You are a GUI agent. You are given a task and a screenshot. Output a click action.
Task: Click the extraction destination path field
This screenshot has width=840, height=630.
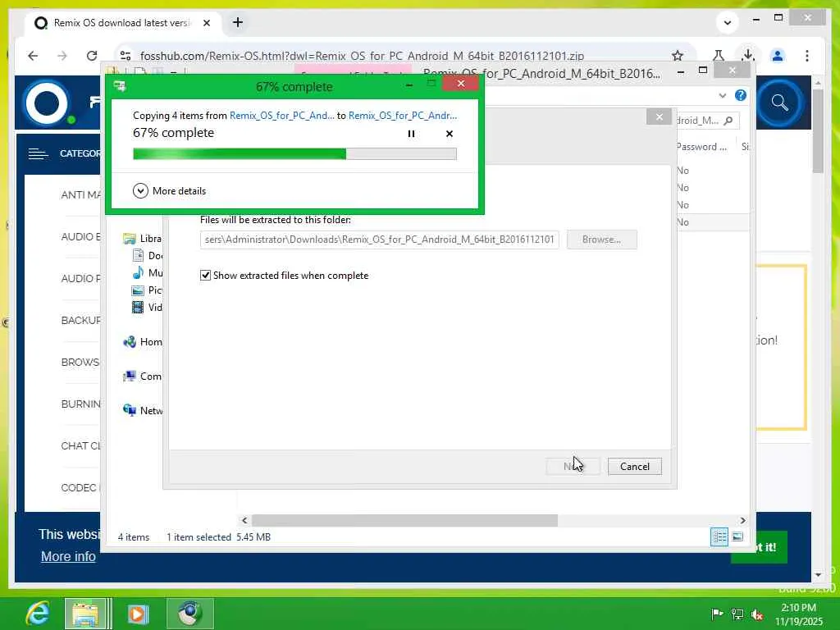[379, 240]
